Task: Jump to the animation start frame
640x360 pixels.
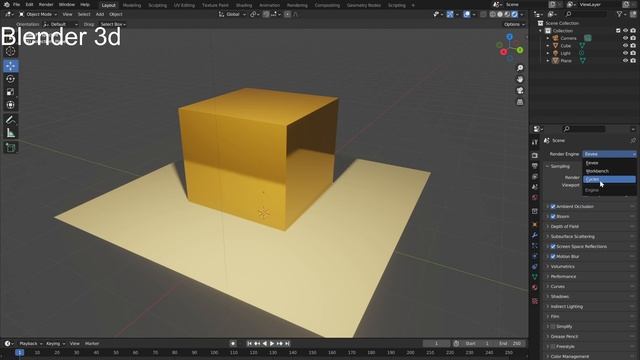Action: (x=249, y=344)
